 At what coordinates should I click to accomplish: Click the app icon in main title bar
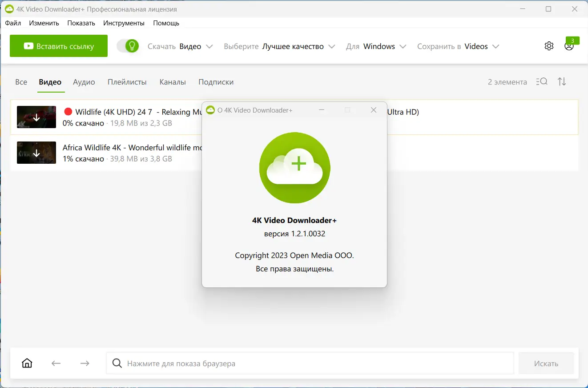coord(9,9)
